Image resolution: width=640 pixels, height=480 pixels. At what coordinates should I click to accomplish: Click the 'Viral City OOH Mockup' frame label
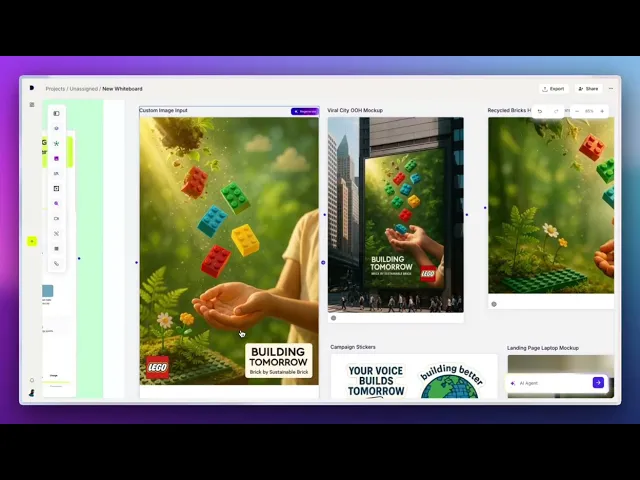355,110
